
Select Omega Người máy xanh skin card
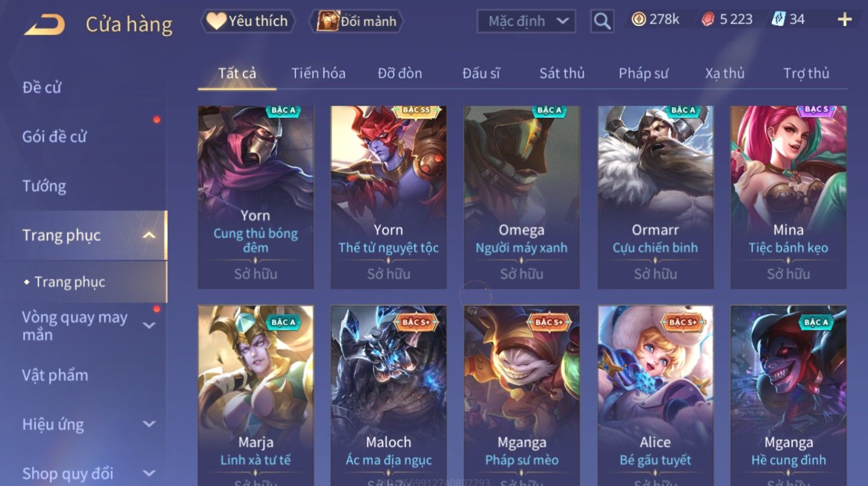click(521, 197)
